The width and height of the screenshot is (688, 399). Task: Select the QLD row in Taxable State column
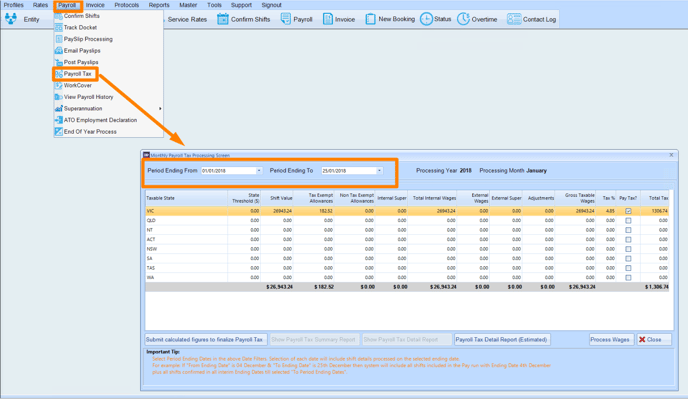[x=186, y=220]
